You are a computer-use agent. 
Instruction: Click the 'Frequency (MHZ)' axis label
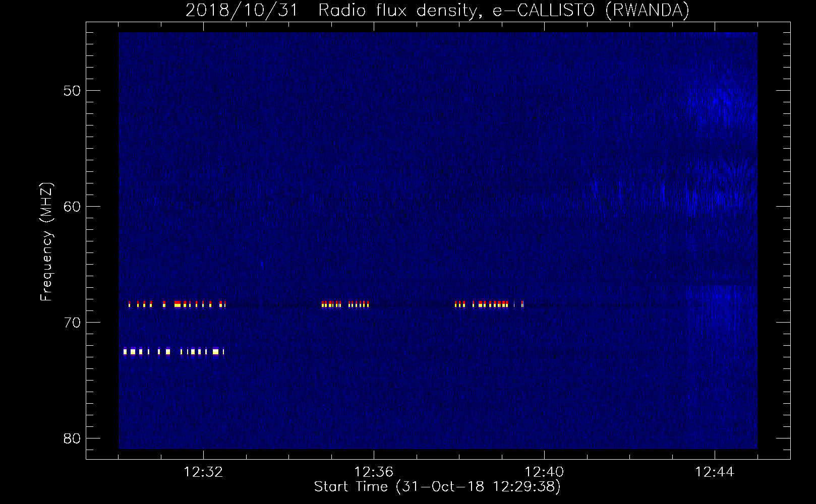(46, 242)
